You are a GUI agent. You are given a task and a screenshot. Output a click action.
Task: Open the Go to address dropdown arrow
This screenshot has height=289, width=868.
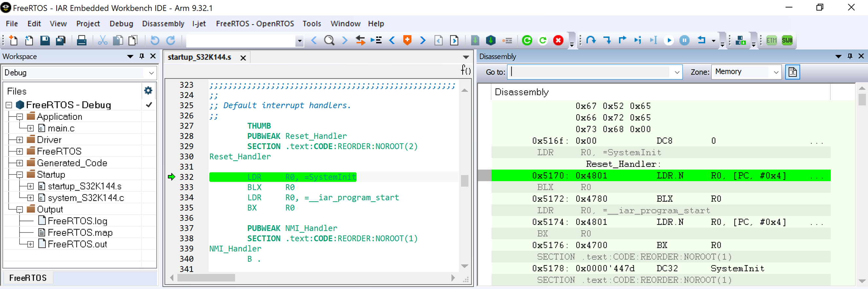coord(677,72)
